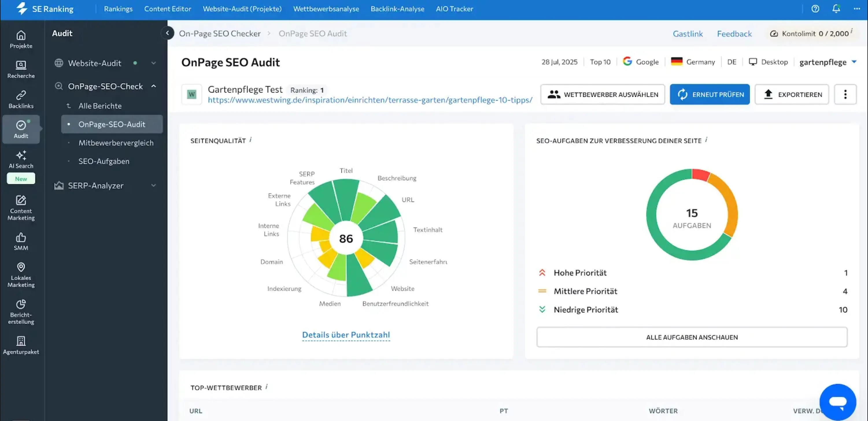Click the help question mark icon
Image resolution: width=868 pixels, height=421 pixels.
[815, 9]
